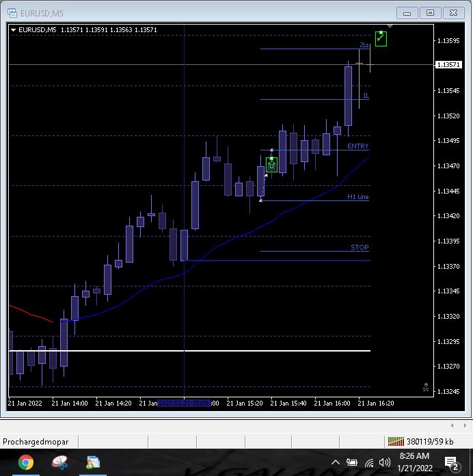Open the Wi-Fi network tray icon
Screen dimensions: 473x476
[369, 462]
